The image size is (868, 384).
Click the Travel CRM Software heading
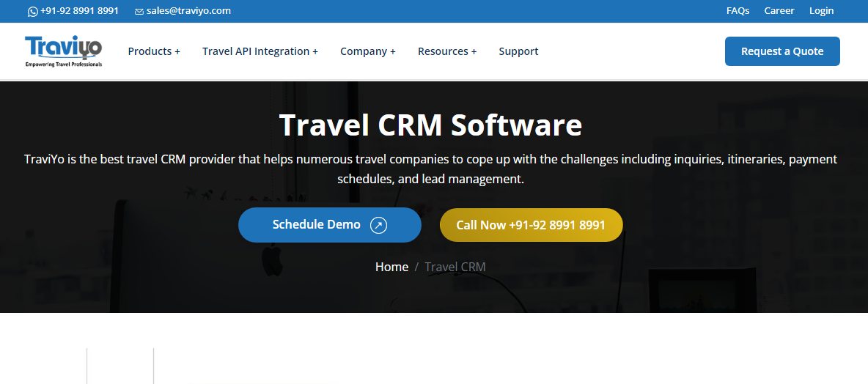(430, 125)
